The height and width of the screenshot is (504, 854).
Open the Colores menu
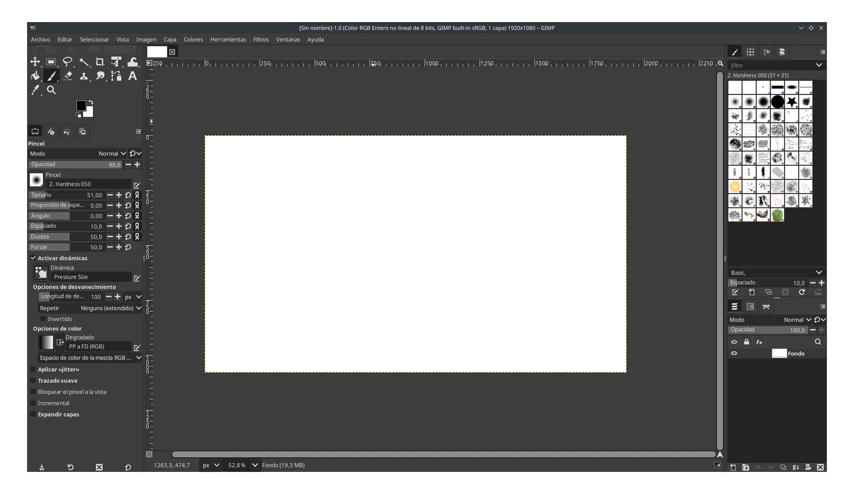click(193, 40)
